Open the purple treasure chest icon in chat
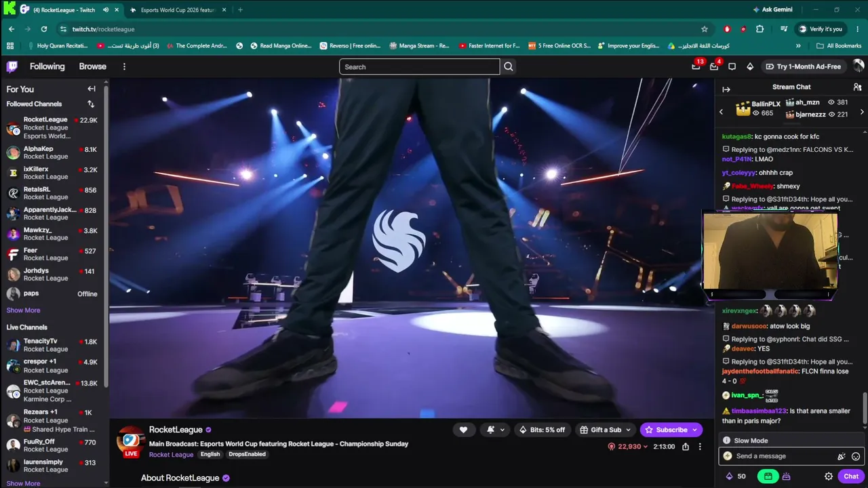 tap(786, 476)
